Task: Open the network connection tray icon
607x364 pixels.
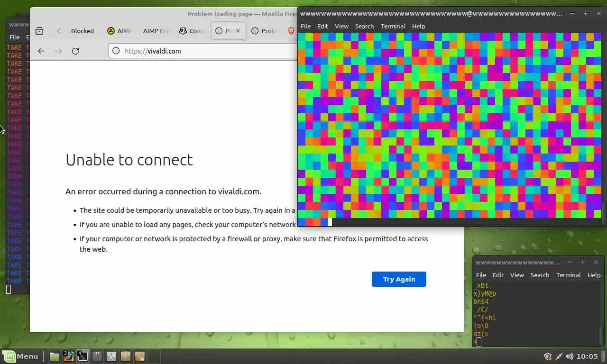Action: tap(559, 356)
